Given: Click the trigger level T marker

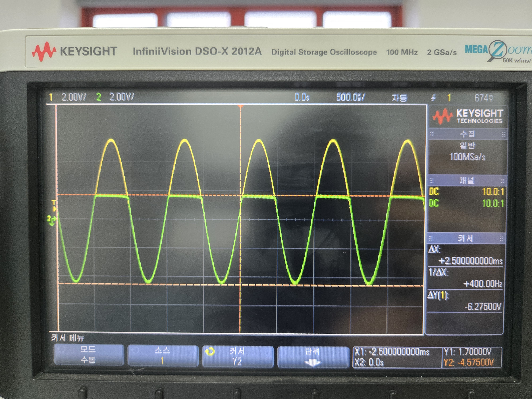Looking at the screenshot, I should pos(54,204).
